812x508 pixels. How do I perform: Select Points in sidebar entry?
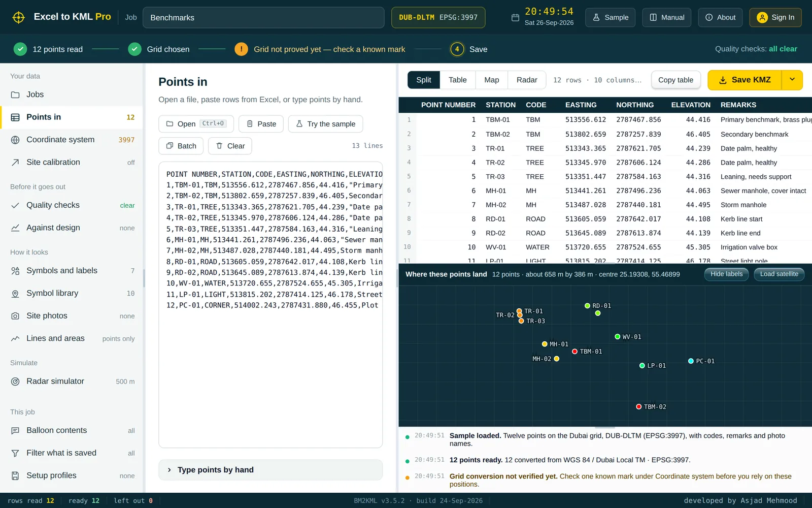71,117
